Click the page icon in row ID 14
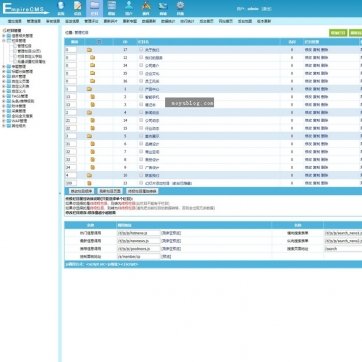Viewport: 362px width, 362px height. coord(93,120)
